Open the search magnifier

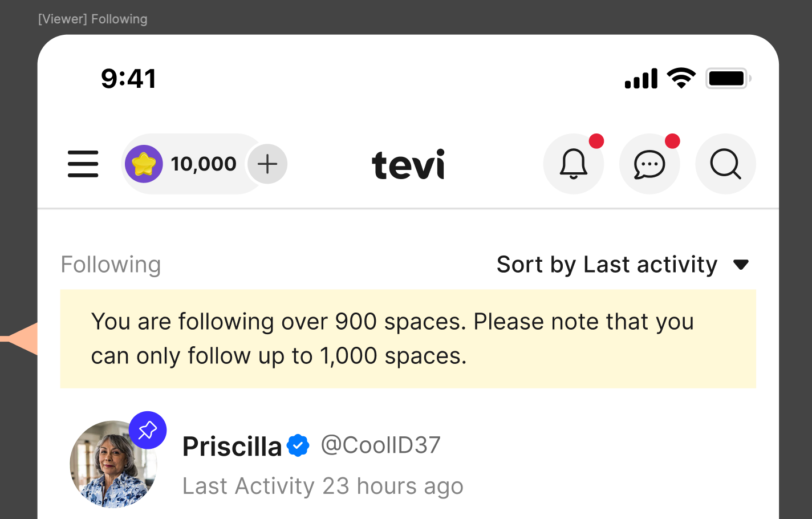[x=725, y=164]
